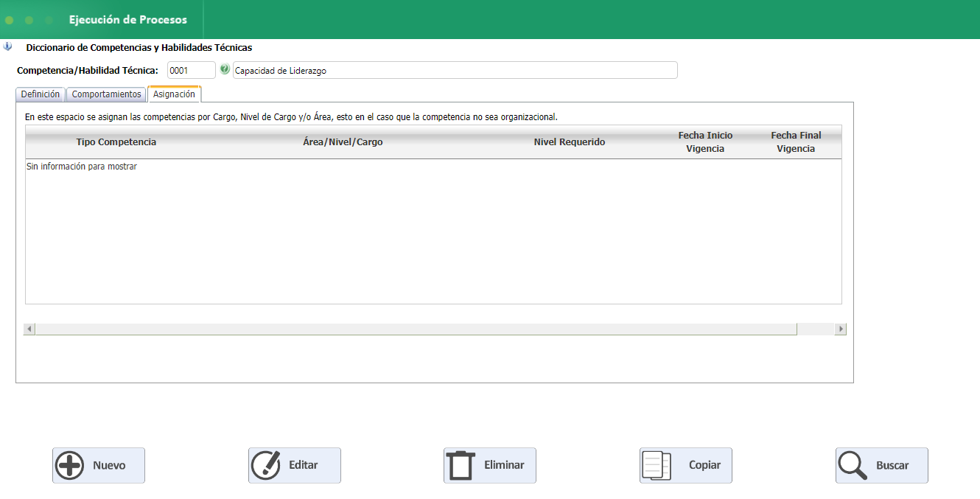Click the 'Sin información para mostrar' text
Screen dimensions: 980x499
tap(82, 167)
